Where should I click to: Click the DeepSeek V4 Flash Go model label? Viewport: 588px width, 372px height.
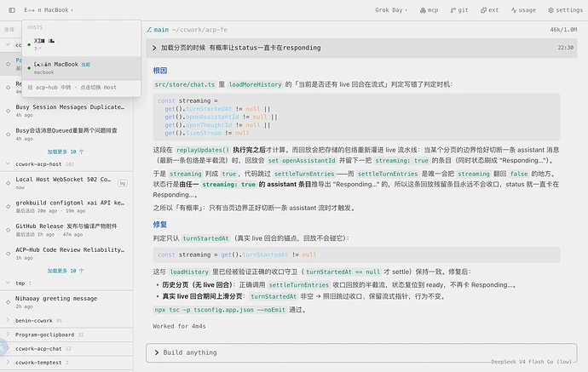pyautogui.click(x=531, y=362)
